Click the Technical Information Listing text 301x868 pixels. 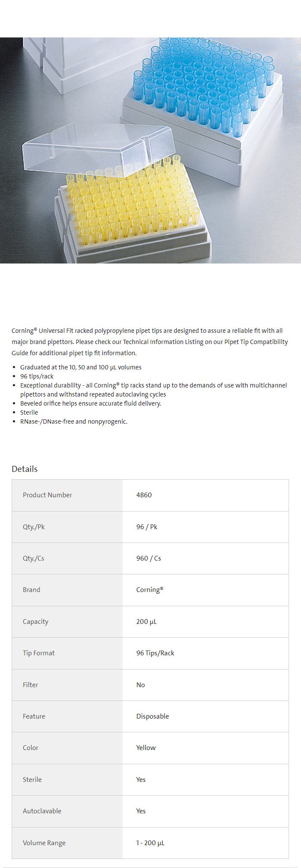coord(169,342)
